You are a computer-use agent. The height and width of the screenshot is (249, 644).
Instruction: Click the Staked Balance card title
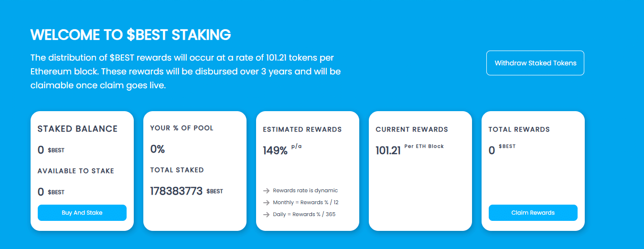tap(77, 129)
